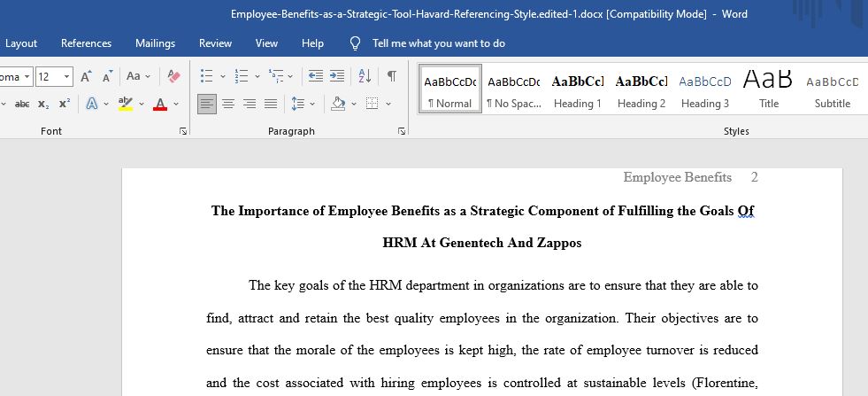Open the font color dropdown arrow
This screenshot has height=396, width=868.
176,104
